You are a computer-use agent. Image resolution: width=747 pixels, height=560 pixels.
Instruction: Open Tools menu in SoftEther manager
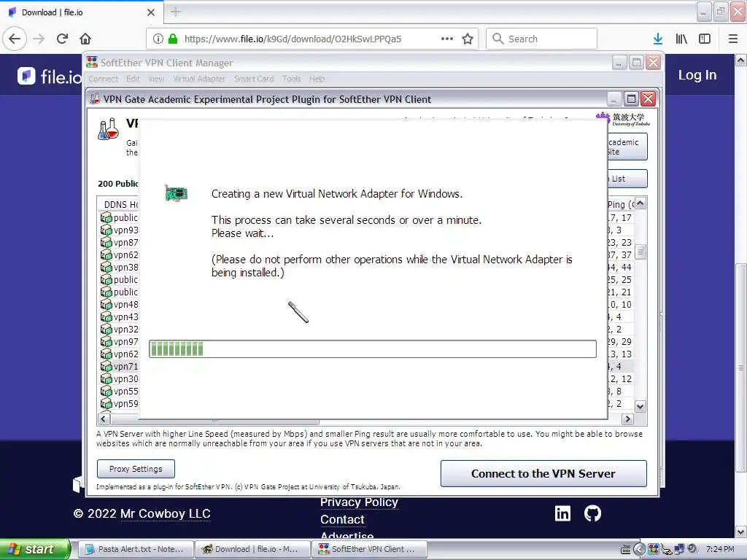pos(292,79)
